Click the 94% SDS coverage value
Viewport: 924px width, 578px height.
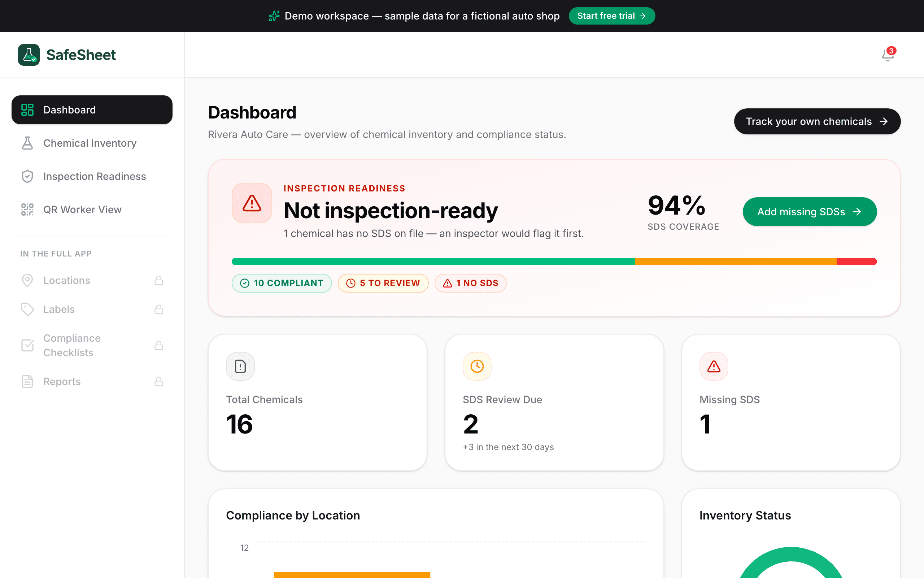tap(677, 205)
